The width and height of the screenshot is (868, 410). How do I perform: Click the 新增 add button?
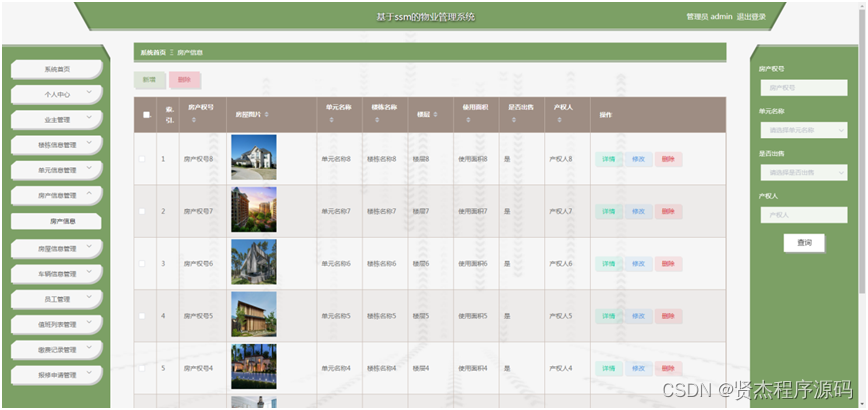[149, 80]
